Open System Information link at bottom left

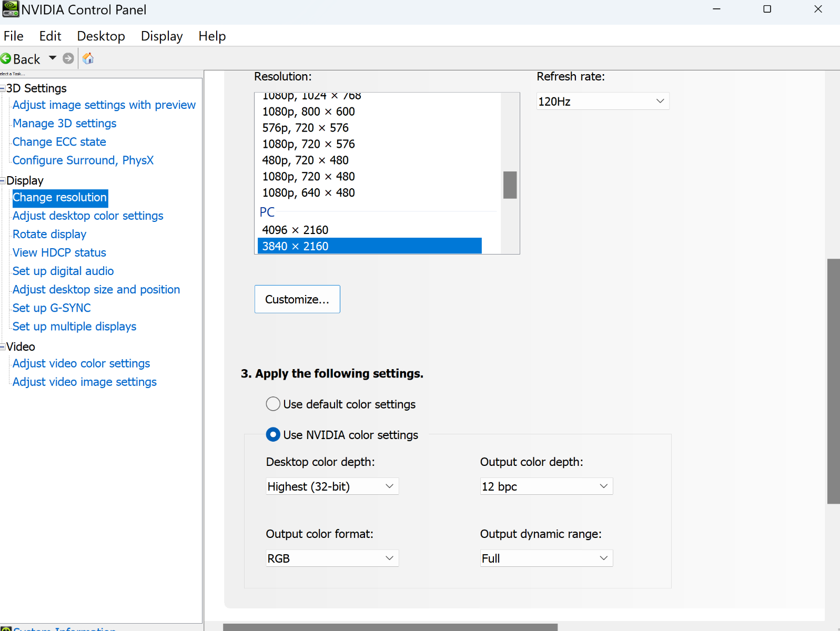tap(64, 628)
